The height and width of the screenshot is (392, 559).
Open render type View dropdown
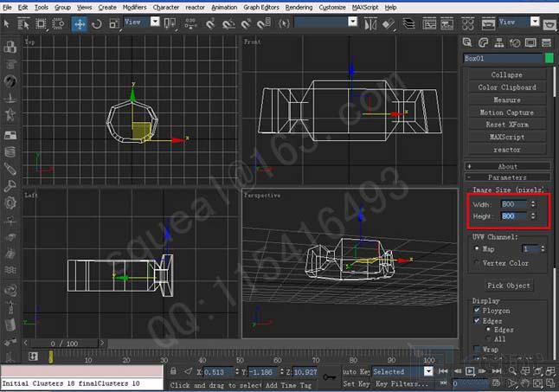click(535, 22)
